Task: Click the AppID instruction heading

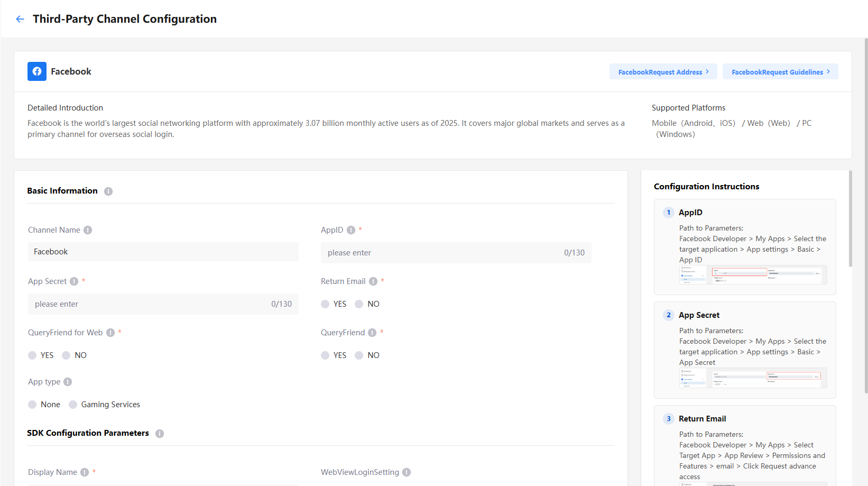Action: click(690, 213)
